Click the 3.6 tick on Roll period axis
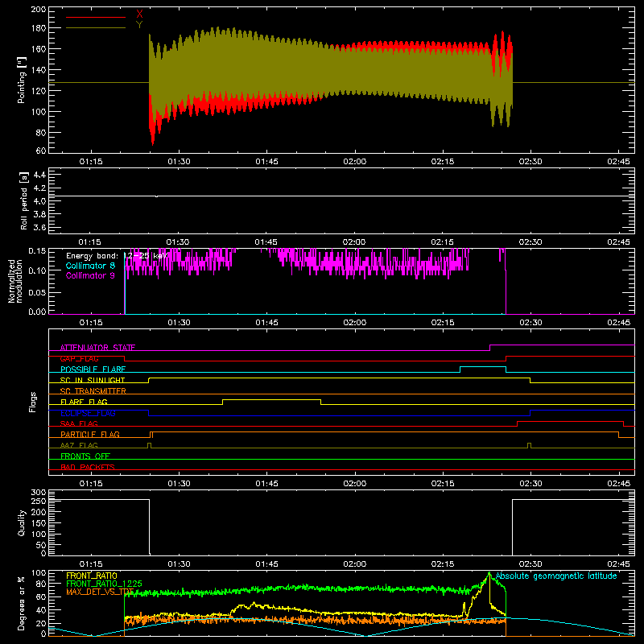 pos(39,227)
